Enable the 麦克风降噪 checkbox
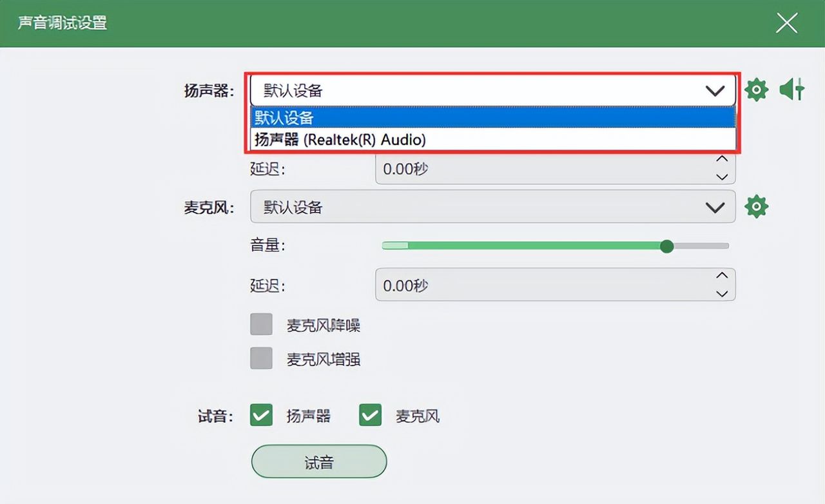Viewport: 825px width, 504px height. [x=261, y=324]
